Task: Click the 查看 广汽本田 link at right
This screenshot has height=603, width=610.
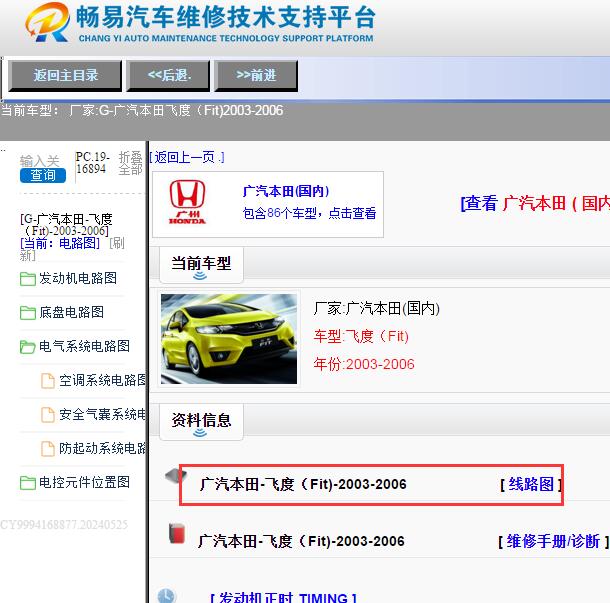Action: click(x=535, y=203)
